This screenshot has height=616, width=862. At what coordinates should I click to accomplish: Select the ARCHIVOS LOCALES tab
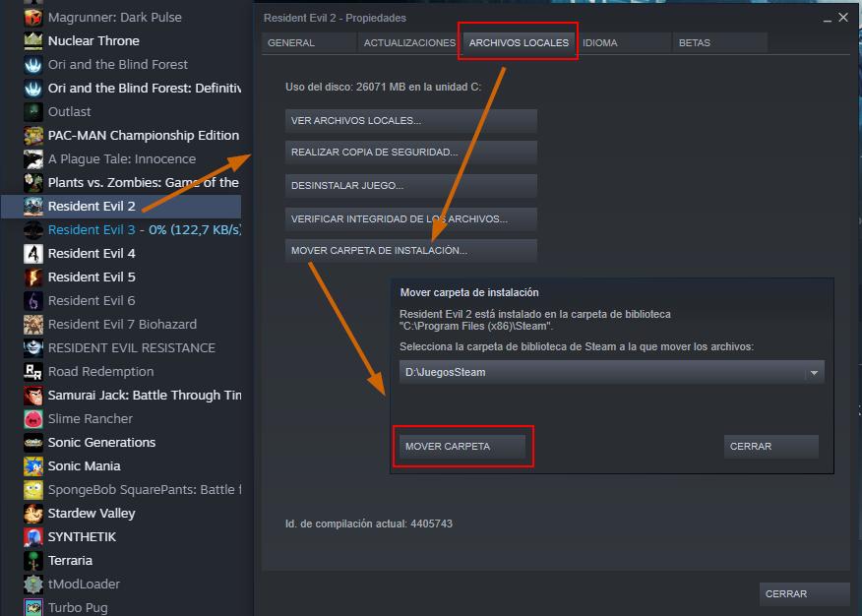pos(519,43)
